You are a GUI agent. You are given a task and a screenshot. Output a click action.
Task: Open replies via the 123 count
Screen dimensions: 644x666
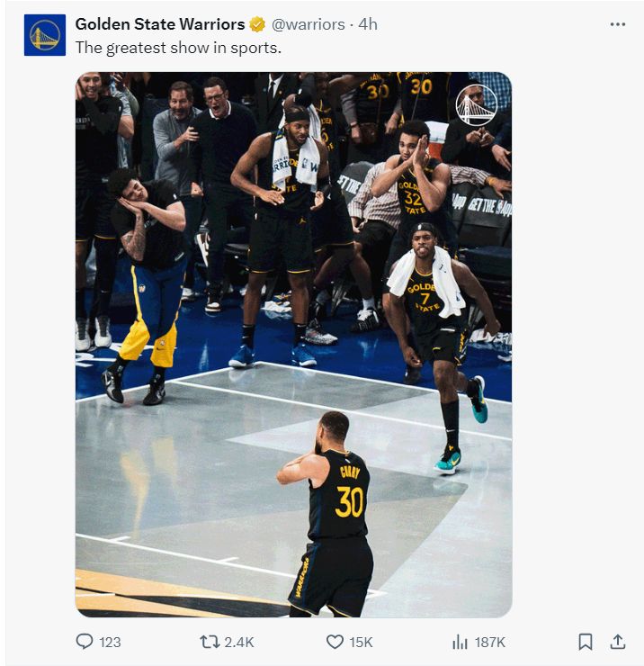coord(110,642)
